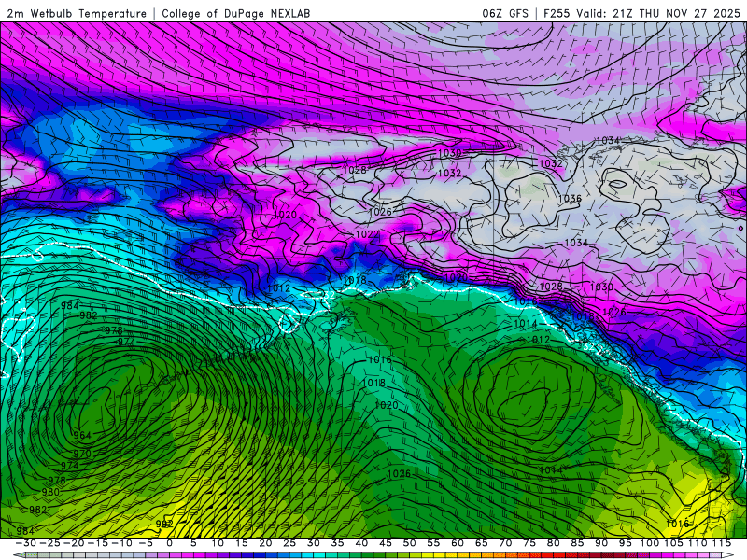Pick the 105 degree legend label
The image size is (747, 560).
click(673, 543)
